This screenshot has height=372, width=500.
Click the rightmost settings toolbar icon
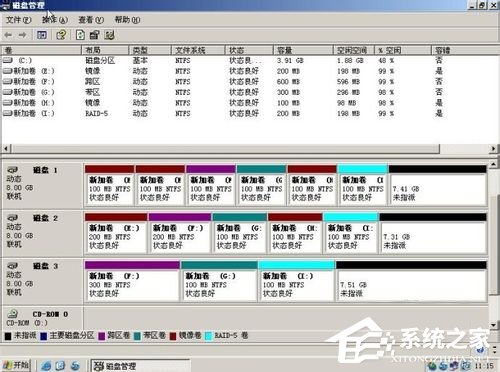click(x=109, y=35)
